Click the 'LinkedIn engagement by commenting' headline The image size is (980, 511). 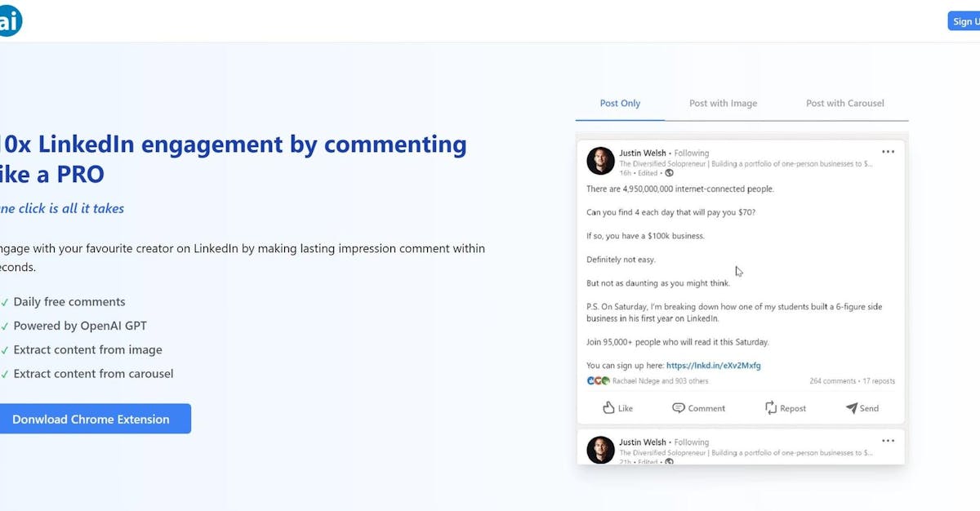pyautogui.click(x=252, y=144)
